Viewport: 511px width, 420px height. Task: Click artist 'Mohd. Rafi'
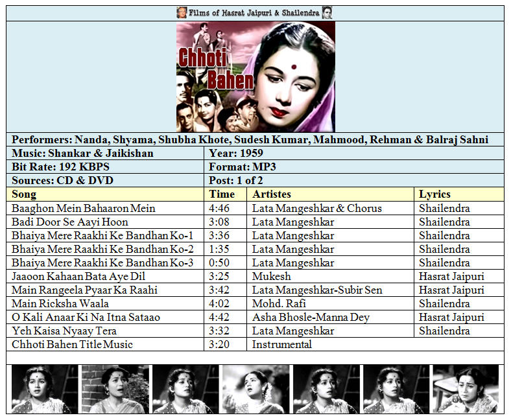(x=279, y=304)
